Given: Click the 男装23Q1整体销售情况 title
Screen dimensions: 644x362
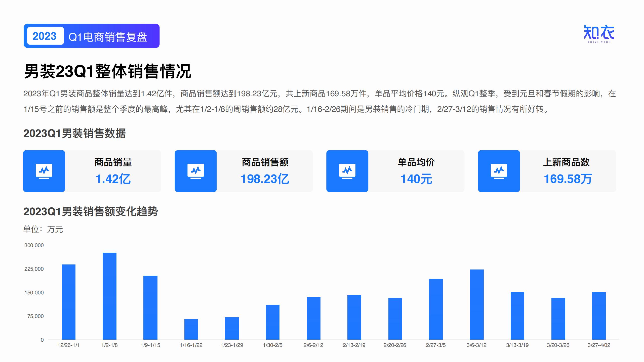Looking at the screenshot, I should coord(107,71).
